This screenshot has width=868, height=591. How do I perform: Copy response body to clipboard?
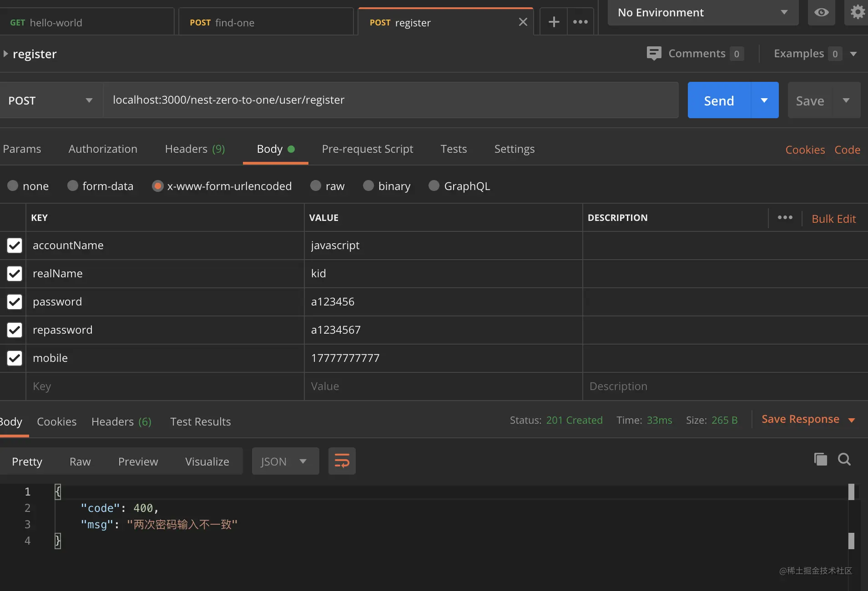(821, 459)
